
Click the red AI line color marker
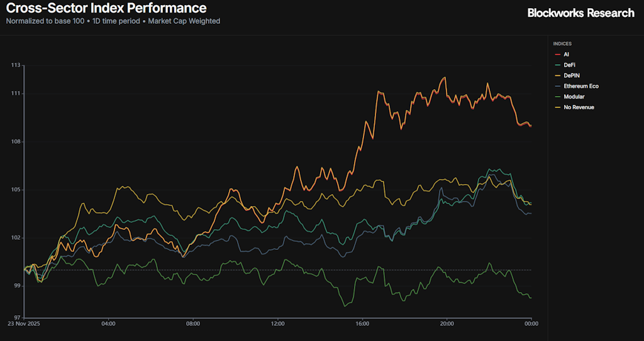pos(557,55)
